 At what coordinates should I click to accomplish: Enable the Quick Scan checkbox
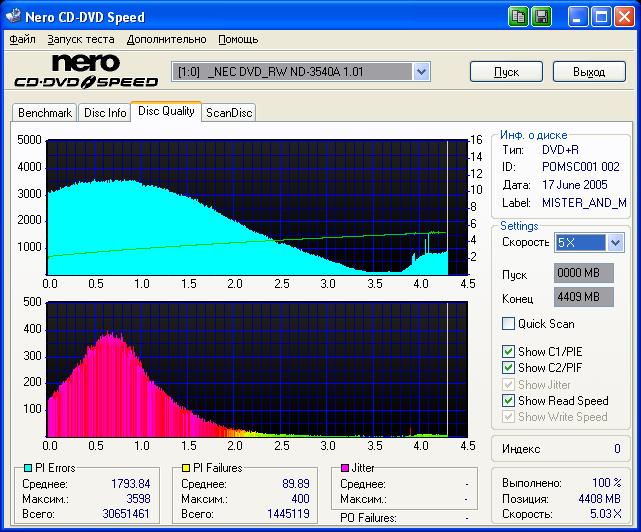(509, 324)
